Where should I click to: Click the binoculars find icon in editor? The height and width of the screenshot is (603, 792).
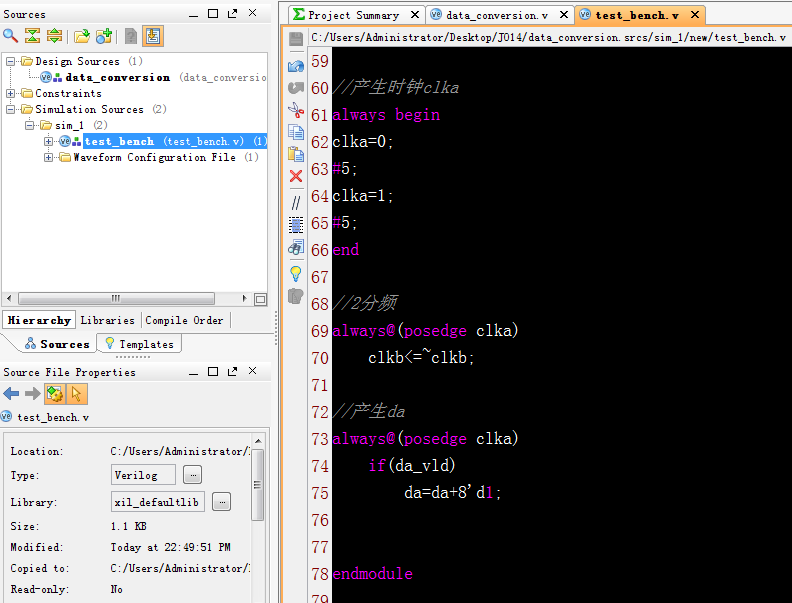click(296, 246)
